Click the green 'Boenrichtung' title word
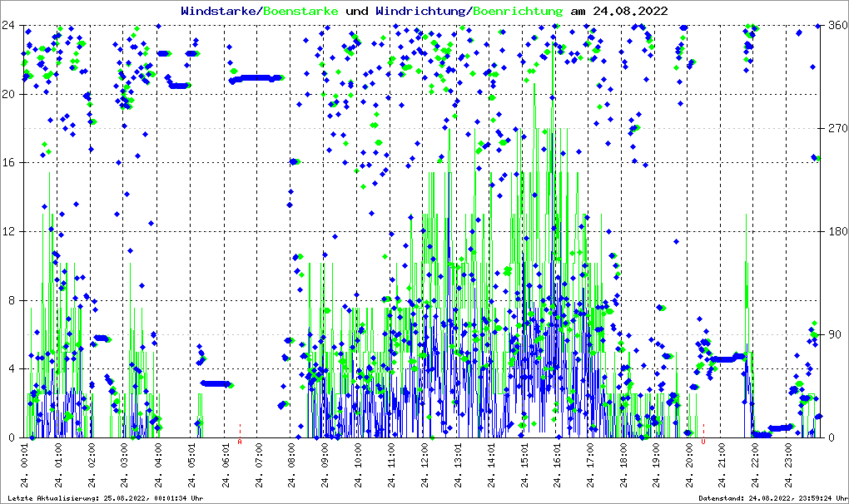The width and height of the screenshot is (849, 504). [x=518, y=11]
